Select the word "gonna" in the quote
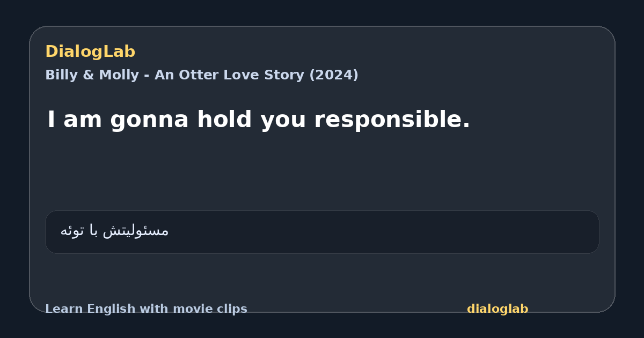The width and height of the screenshot is (644, 338). 150,120
